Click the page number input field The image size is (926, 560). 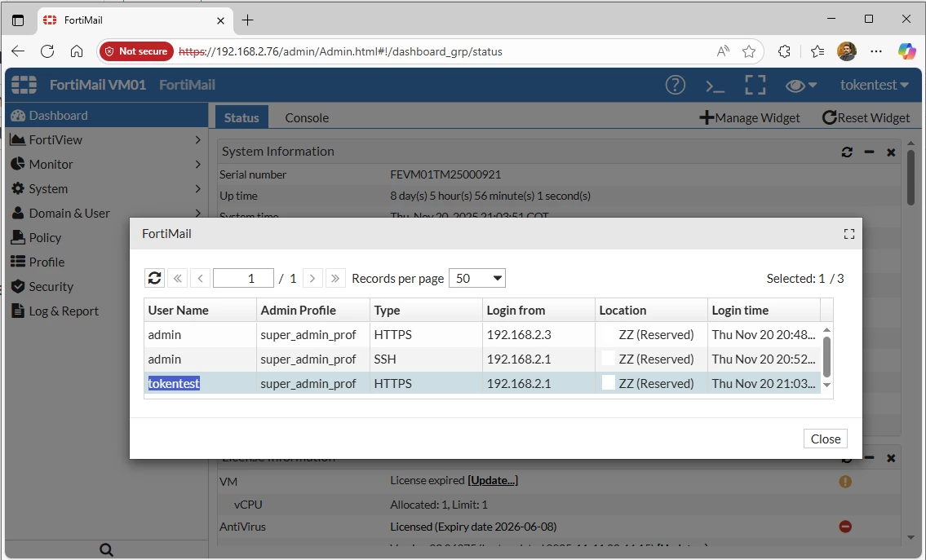243,278
